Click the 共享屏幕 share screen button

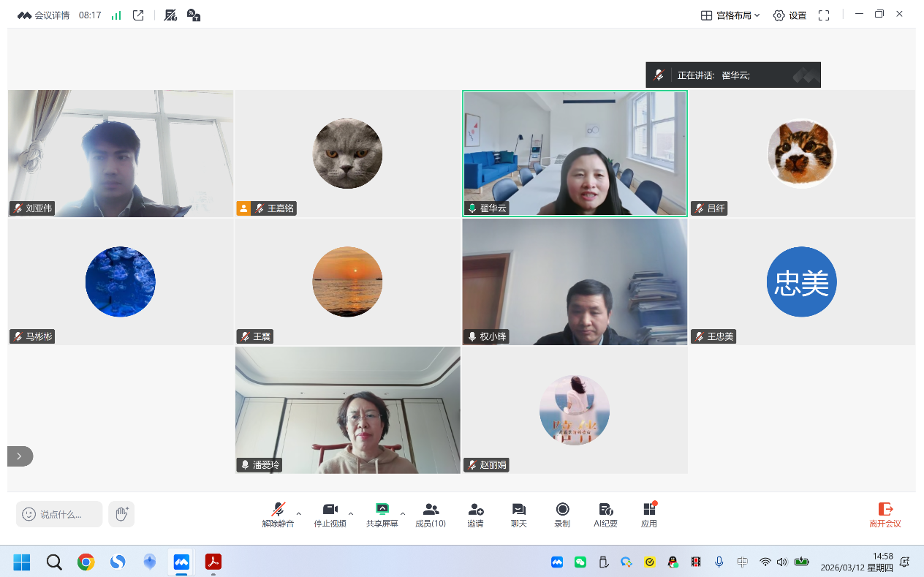click(382, 514)
